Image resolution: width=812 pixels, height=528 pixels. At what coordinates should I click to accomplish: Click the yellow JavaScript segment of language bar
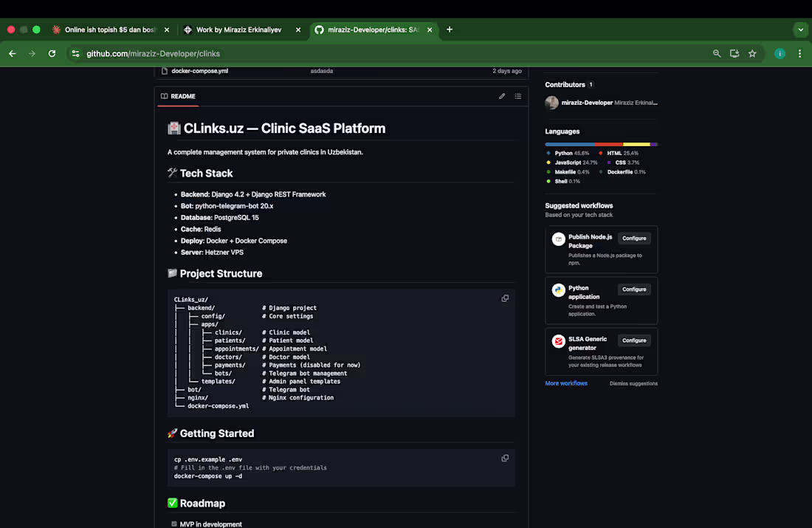click(x=636, y=144)
